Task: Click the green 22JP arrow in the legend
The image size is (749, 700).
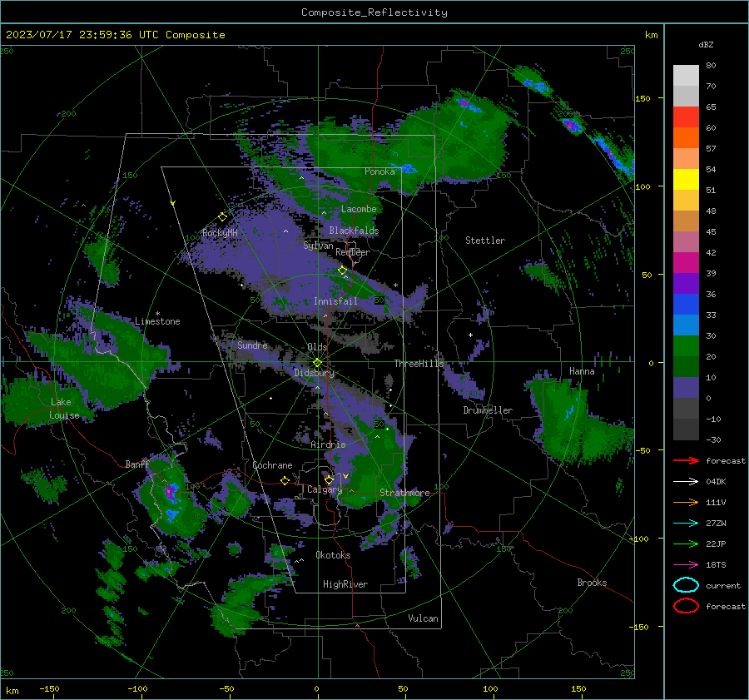Action: click(x=686, y=544)
